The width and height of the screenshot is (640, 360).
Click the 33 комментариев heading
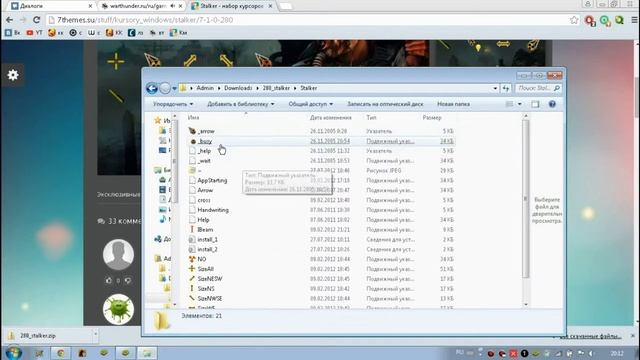click(x=120, y=221)
